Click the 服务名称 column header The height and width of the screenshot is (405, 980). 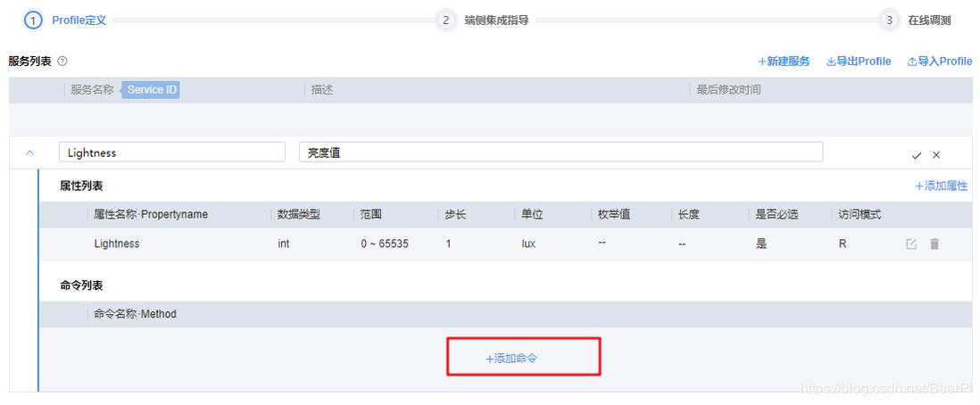[93, 90]
